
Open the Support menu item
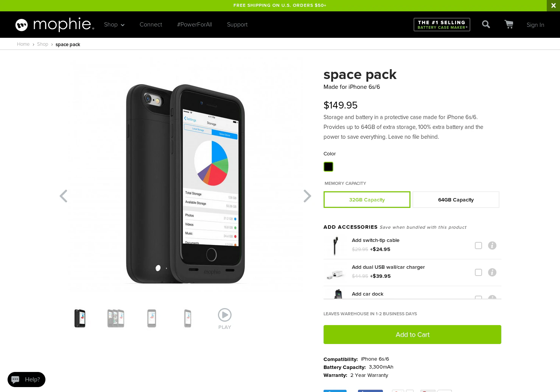[x=237, y=25]
